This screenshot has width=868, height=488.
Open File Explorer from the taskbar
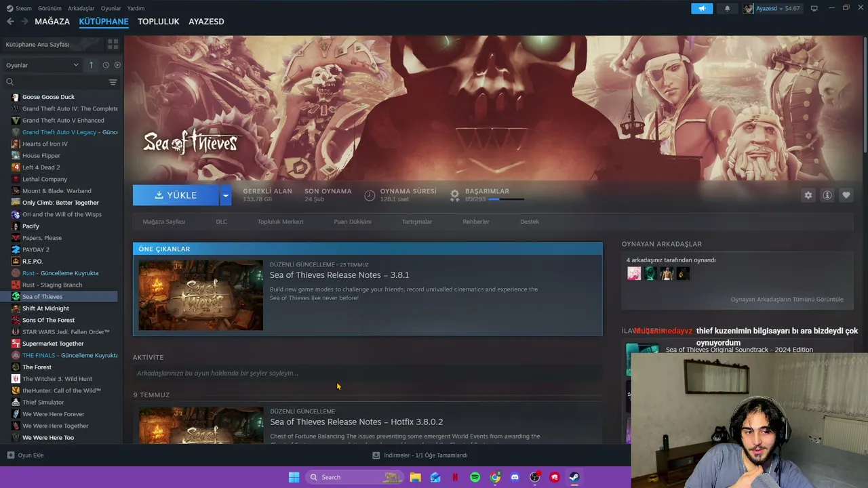[415, 477]
